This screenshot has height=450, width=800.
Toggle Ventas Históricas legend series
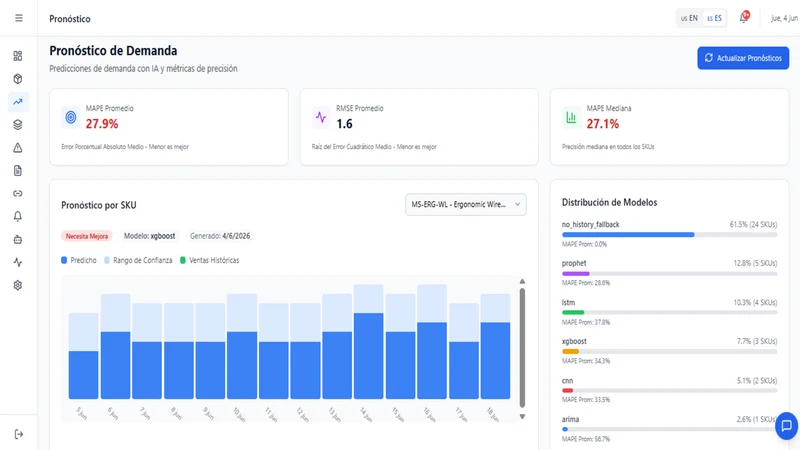[210, 260]
